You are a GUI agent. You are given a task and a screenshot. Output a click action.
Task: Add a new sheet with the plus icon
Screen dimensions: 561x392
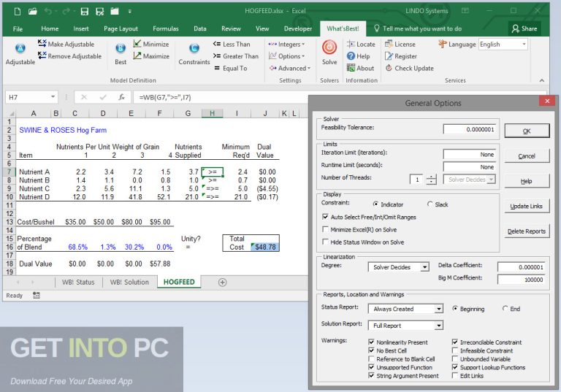pyautogui.click(x=222, y=283)
